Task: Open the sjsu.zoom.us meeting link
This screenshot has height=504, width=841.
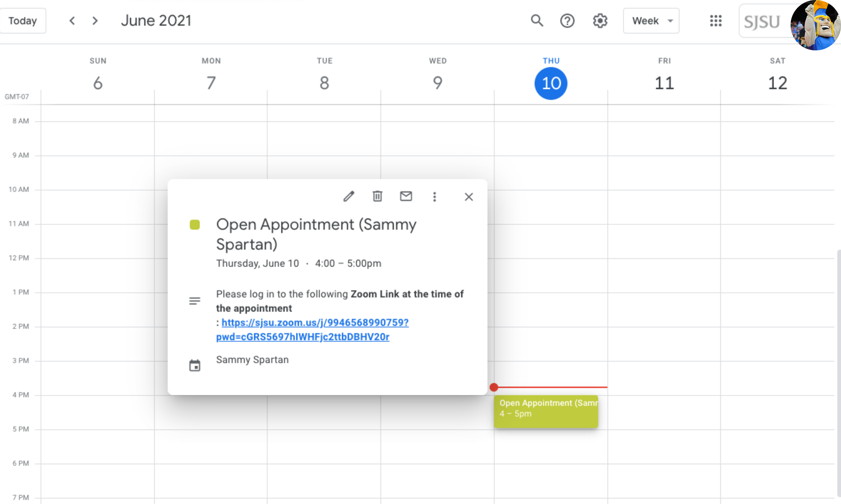Action: [315, 322]
